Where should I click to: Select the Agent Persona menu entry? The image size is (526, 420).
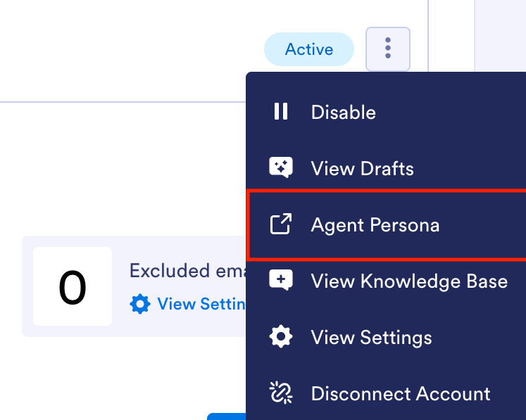[x=375, y=225]
